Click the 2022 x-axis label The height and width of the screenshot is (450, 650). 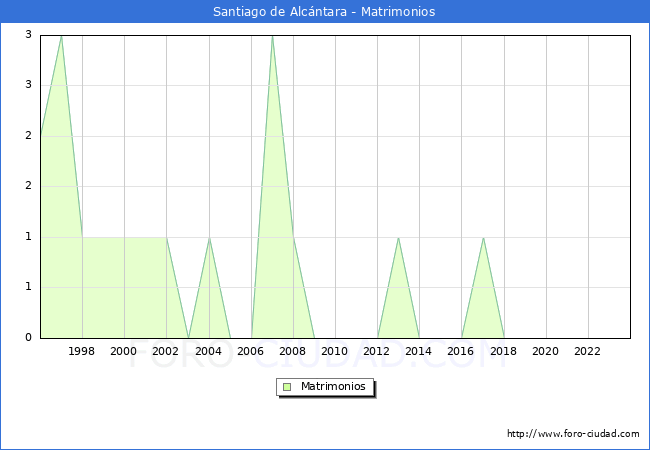(x=587, y=351)
